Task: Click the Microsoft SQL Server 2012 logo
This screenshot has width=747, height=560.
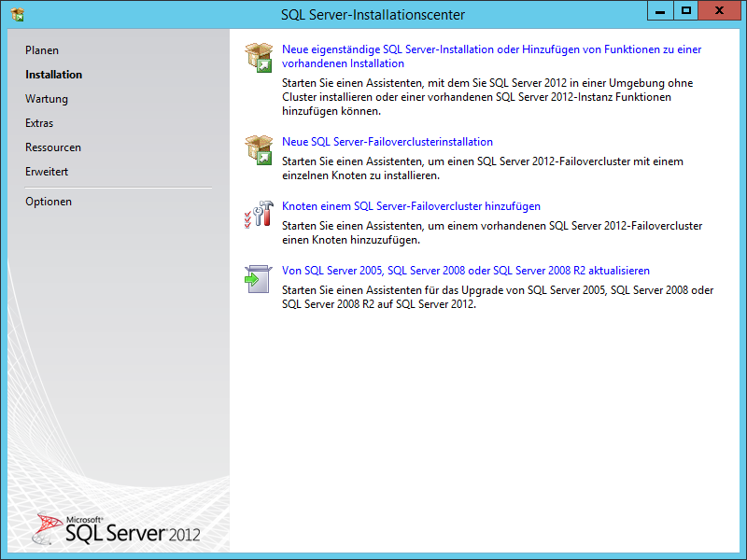Action: (118, 529)
